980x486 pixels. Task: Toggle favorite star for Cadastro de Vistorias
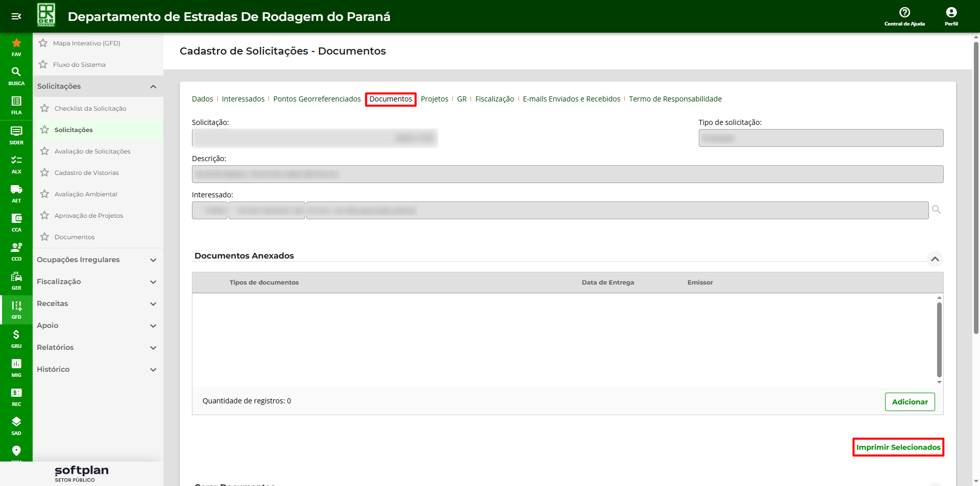tap(45, 173)
